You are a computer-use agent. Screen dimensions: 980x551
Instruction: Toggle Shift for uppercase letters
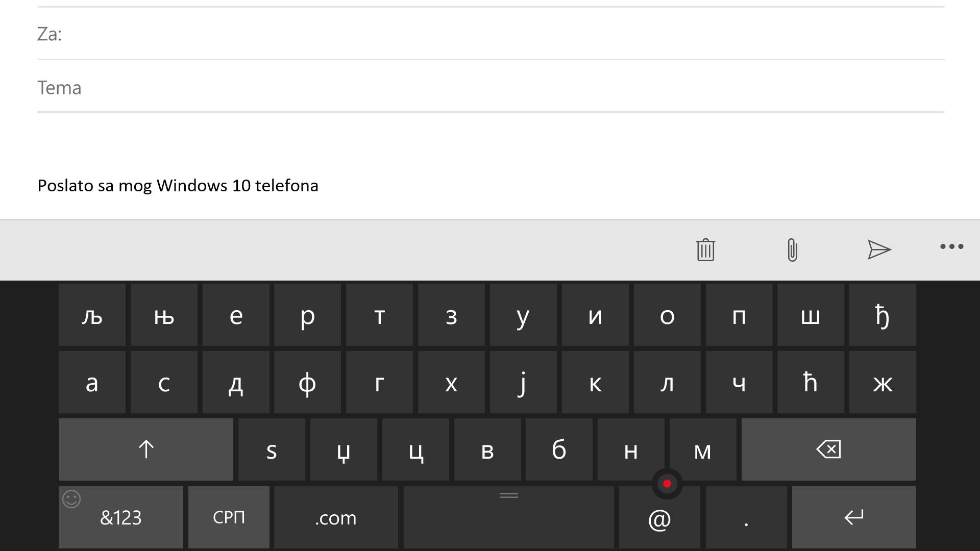click(x=146, y=449)
